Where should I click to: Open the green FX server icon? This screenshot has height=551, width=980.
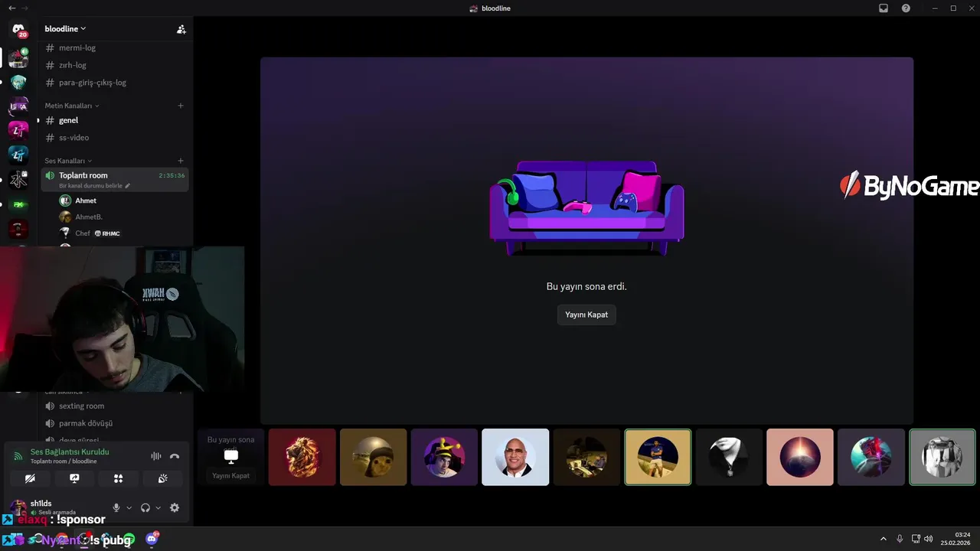[x=18, y=204]
